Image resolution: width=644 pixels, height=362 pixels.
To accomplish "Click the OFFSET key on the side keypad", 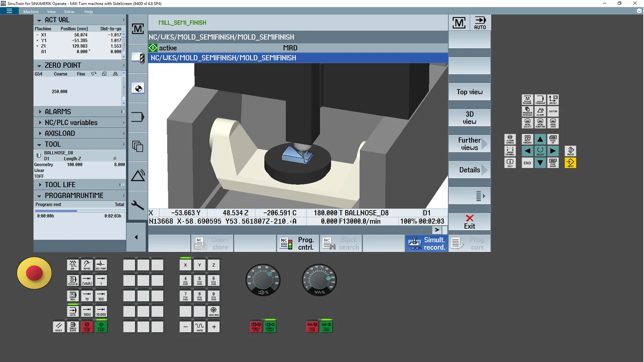I will coord(553,100).
